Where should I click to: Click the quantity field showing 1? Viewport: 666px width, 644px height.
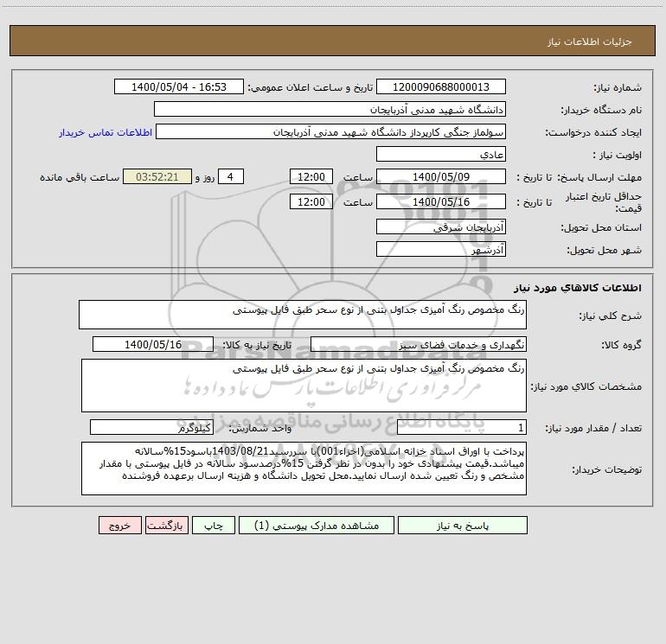coord(462,427)
